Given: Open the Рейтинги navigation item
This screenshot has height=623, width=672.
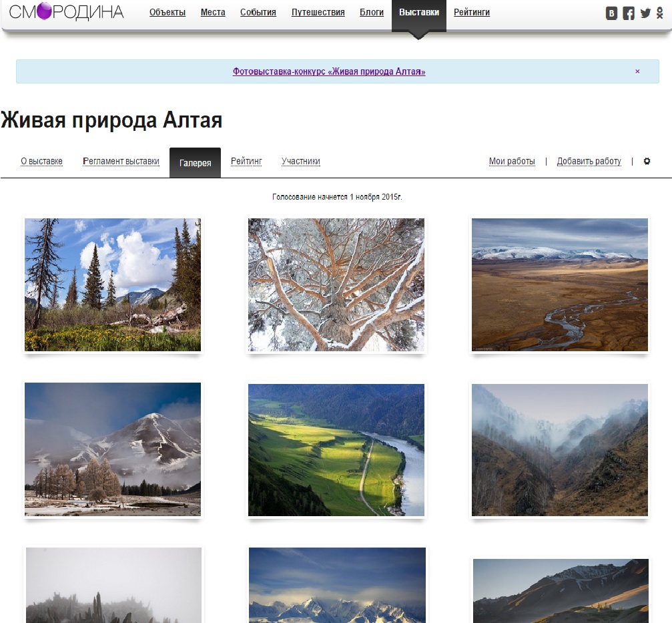Looking at the screenshot, I should click(472, 13).
